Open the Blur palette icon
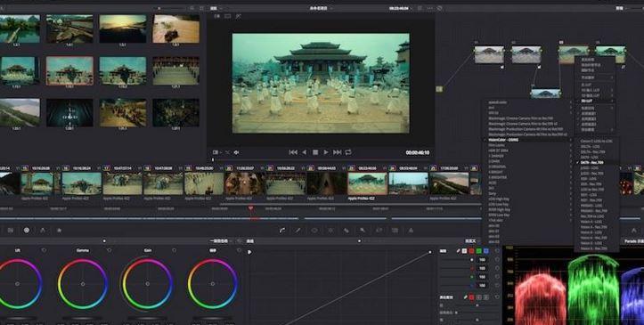 346,231
